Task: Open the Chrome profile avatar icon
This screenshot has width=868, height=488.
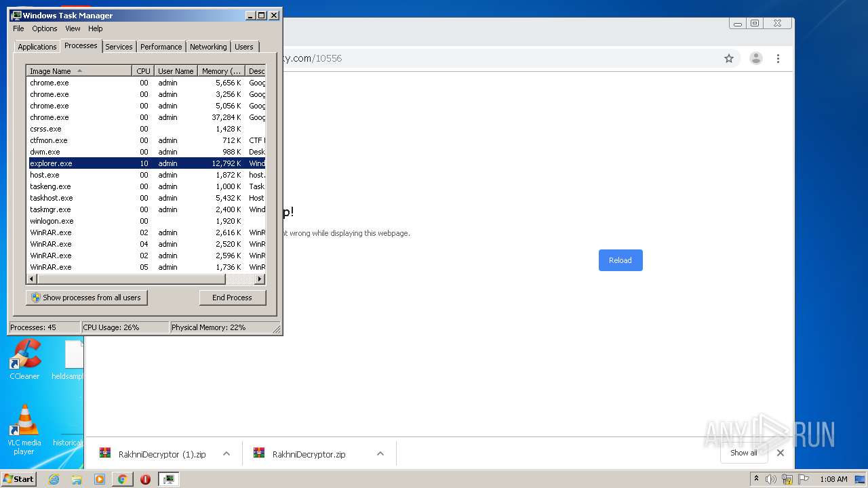Action: point(755,58)
